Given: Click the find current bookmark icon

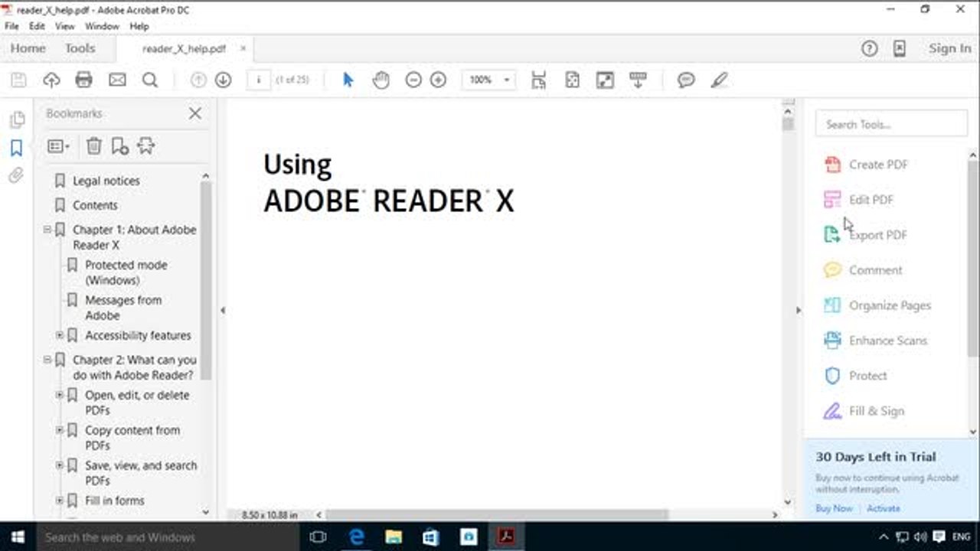Looking at the screenshot, I should coord(145,145).
